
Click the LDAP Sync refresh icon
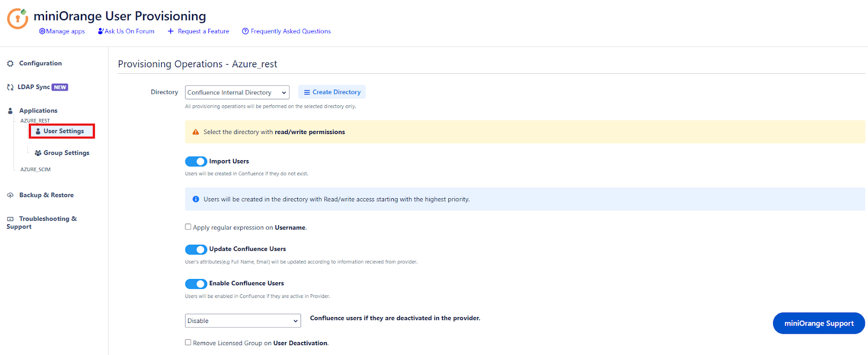pos(10,87)
